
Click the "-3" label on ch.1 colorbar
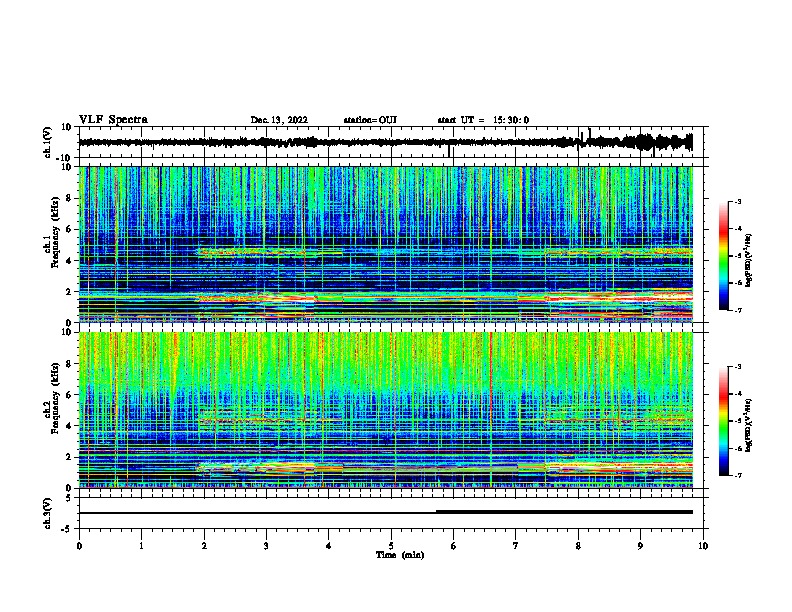tap(738, 201)
